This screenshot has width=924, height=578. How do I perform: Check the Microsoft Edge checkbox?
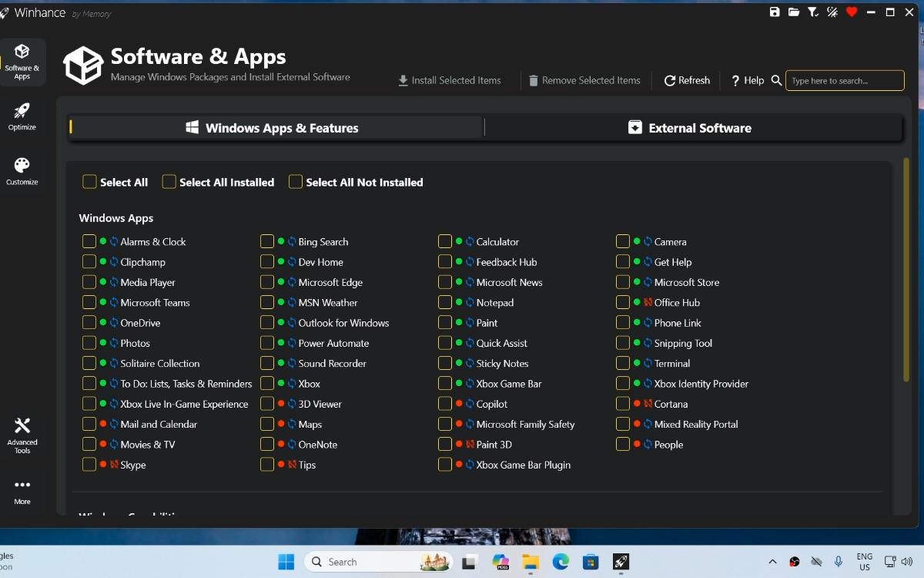(267, 282)
